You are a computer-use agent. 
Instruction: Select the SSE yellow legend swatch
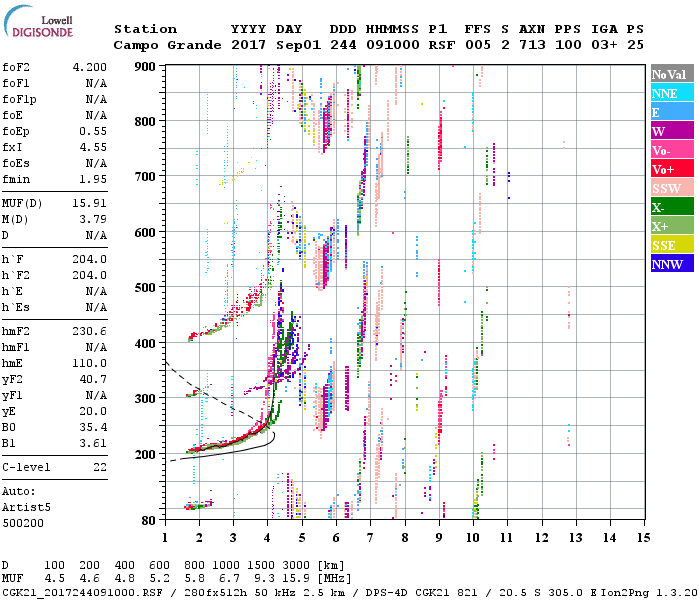[672, 245]
